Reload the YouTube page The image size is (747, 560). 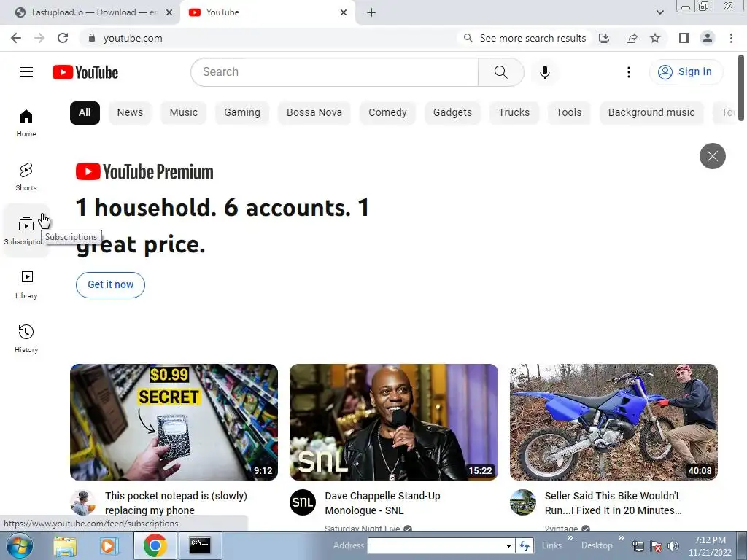(x=63, y=38)
